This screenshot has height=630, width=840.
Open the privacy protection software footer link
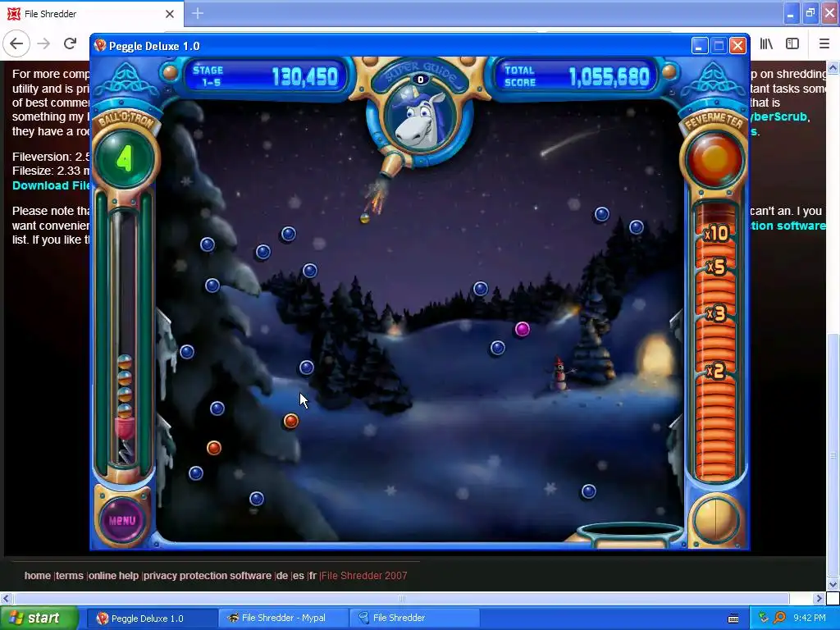208,575
